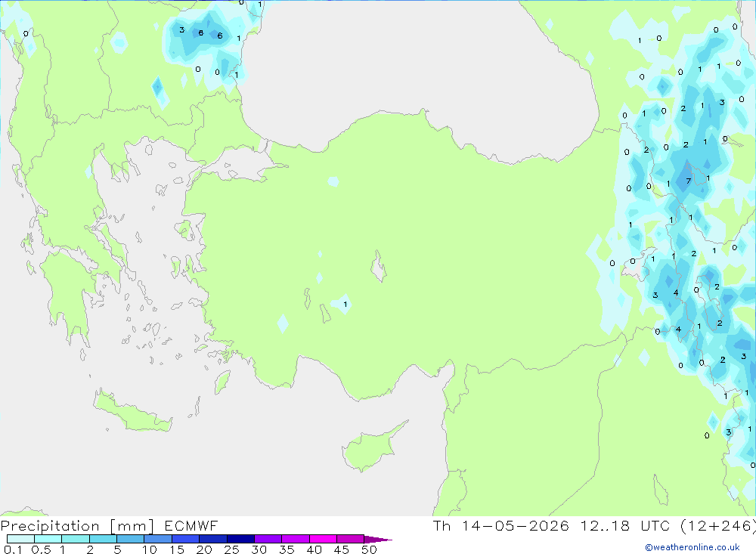Click the ECMWF model label
756x554 pixels.
pos(191,525)
